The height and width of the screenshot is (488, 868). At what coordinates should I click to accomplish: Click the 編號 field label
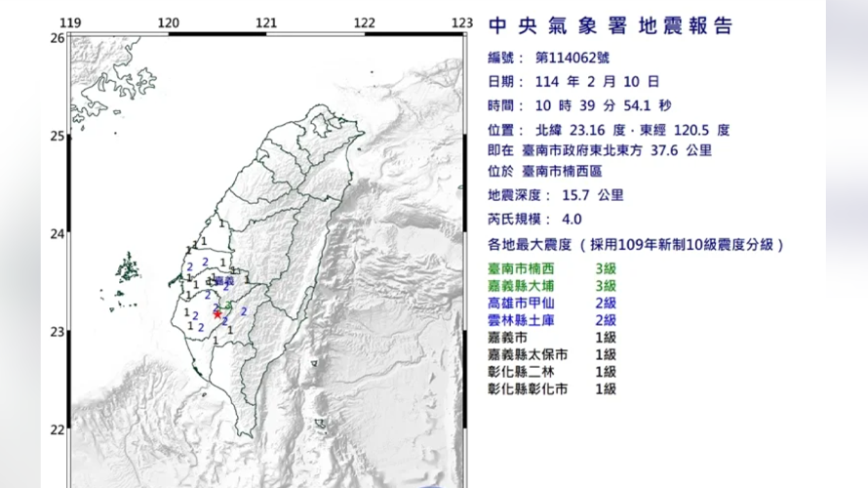505,58
